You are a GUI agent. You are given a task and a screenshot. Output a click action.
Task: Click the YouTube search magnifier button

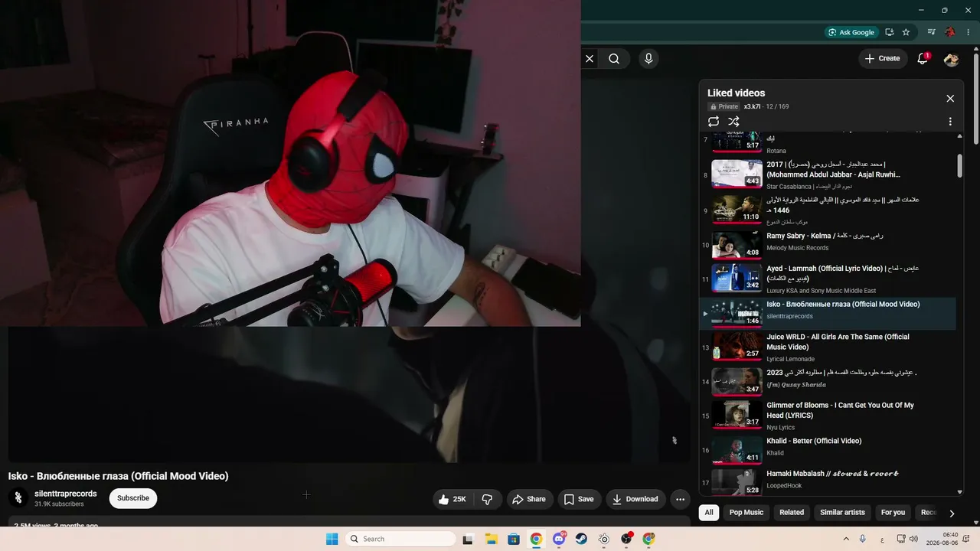click(x=614, y=58)
